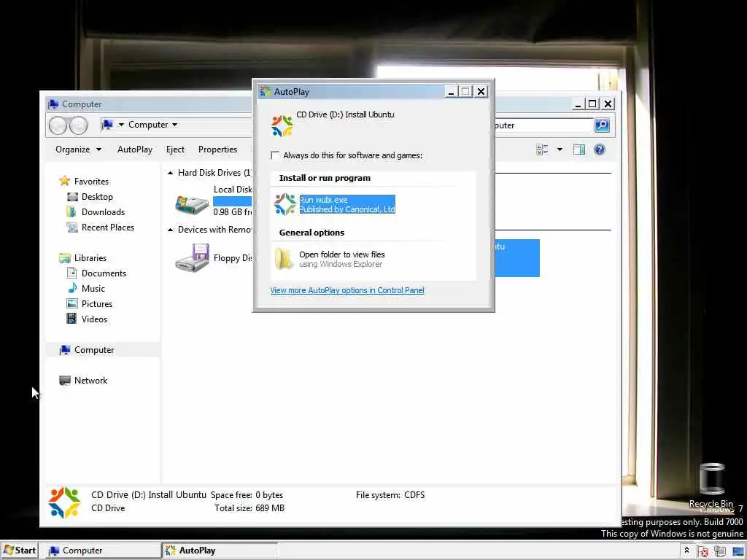Image resolution: width=747 pixels, height=560 pixels.
Task: Select Network in the navigation pane
Action: tap(90, 381)
